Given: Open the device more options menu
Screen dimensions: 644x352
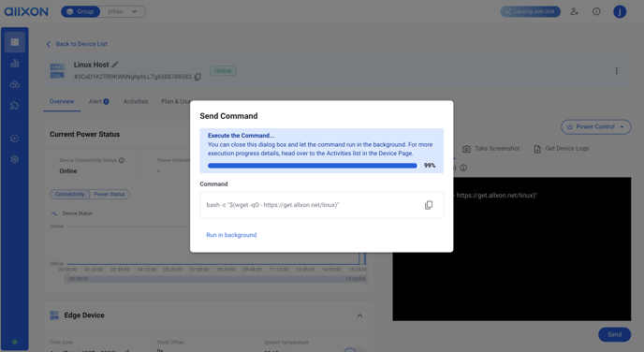Looking at the screenshot, I should coord(616,70).
